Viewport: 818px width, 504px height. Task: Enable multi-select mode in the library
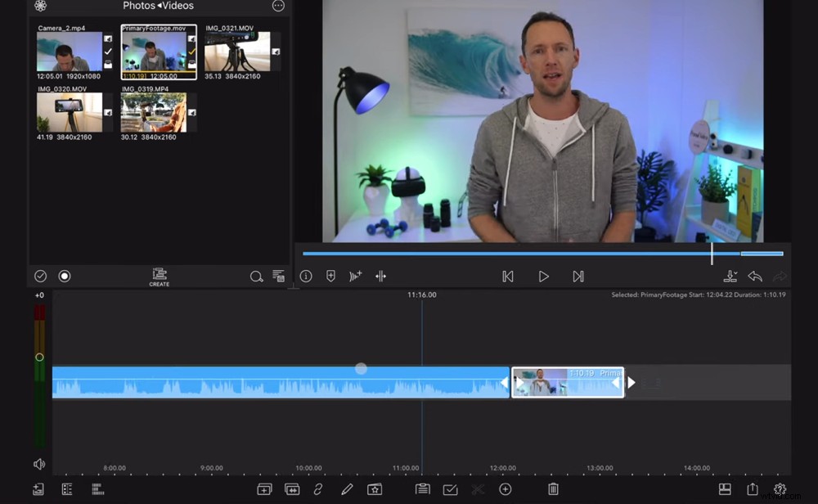pos(38,276)
